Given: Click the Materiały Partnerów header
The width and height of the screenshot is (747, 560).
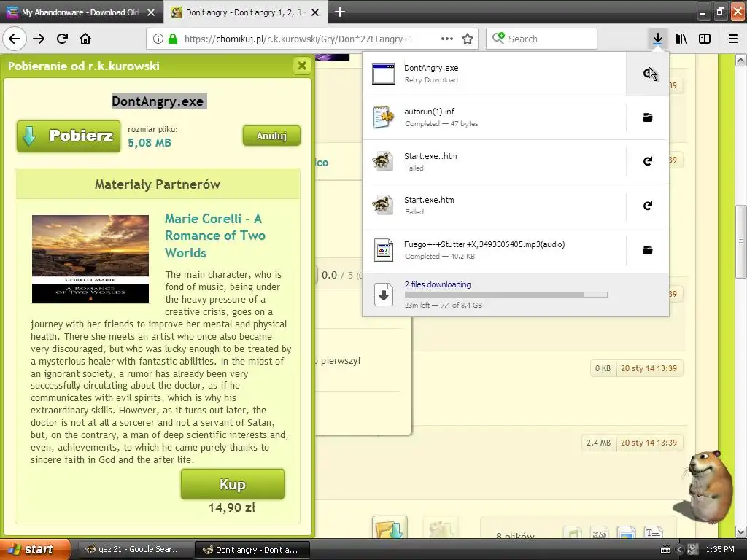Looking at the screenshot, I should [x=158, y=184].
